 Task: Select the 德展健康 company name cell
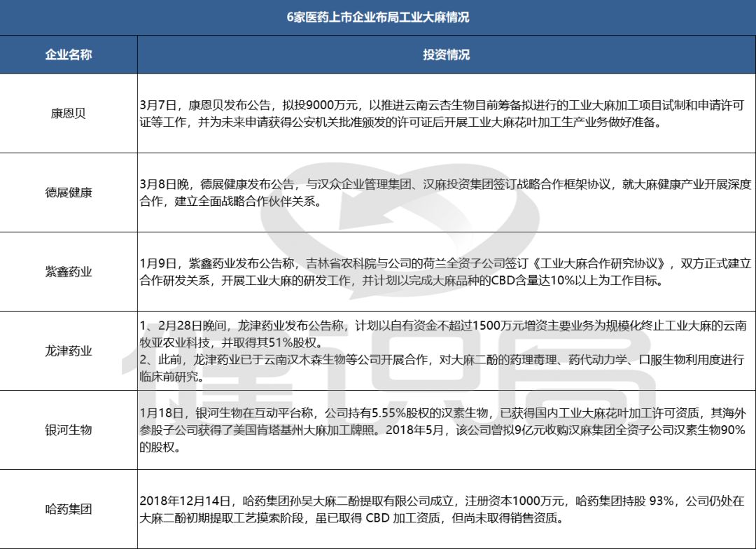(x=69, y=193)
